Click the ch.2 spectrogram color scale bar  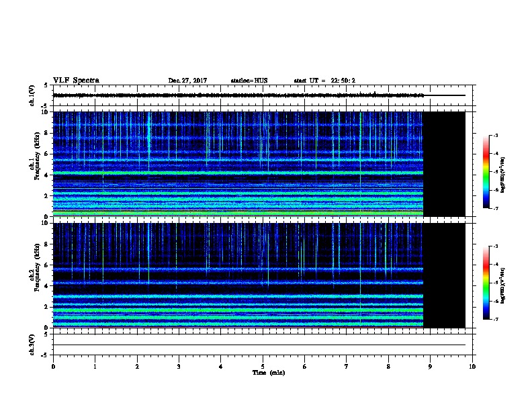point(486,283)
